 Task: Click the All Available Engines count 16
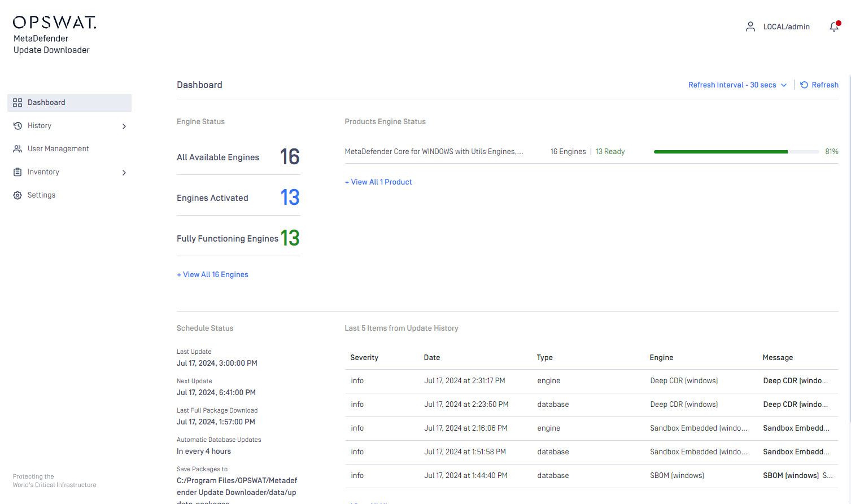(x=290, y=157)
